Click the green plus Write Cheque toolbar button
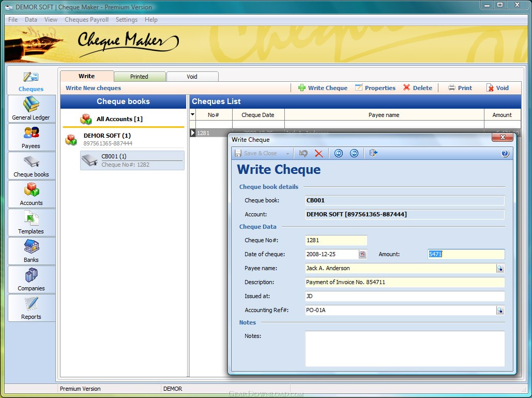The width and height of the screenshot is (532, 398). [x=323, y=88]
